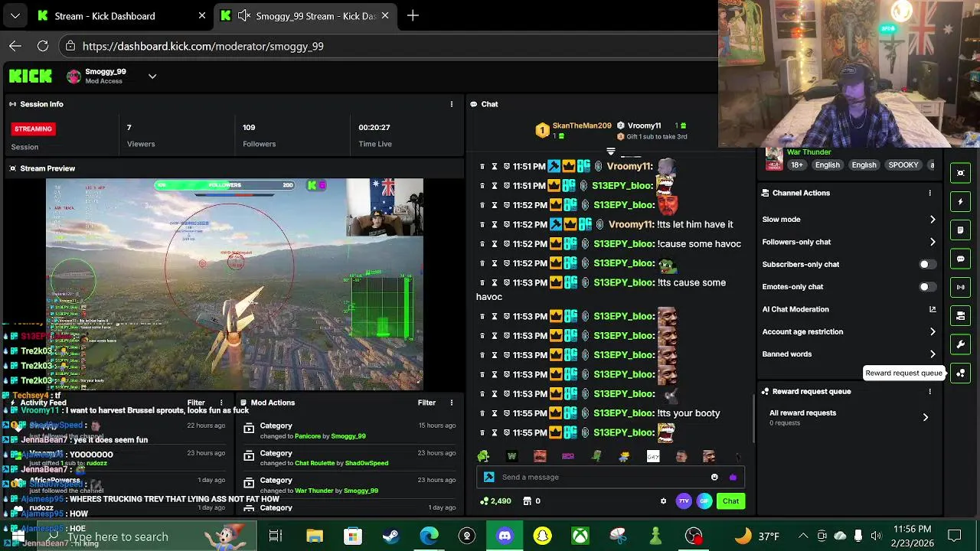The height and width of the screenshot is (551, 980).
Task: Open Mod Actions three-dot menu
Action: click(451, 403)
